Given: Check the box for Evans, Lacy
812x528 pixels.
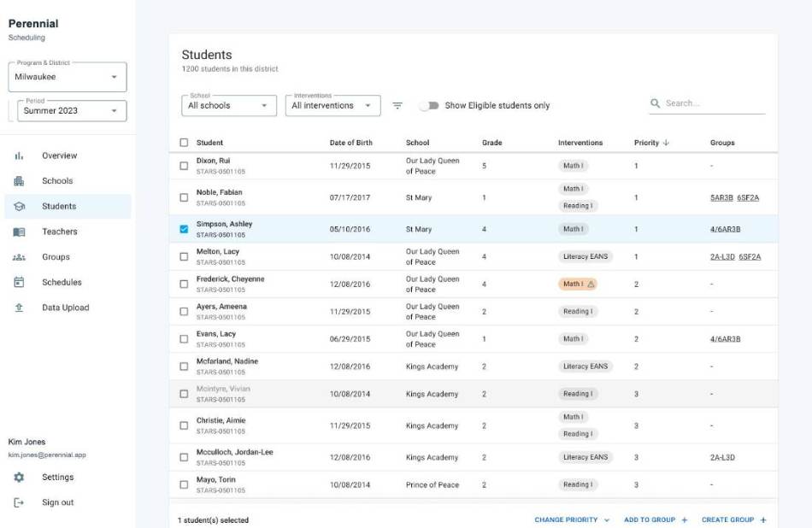Looking at the screenshot, I should tap(184, 339).
